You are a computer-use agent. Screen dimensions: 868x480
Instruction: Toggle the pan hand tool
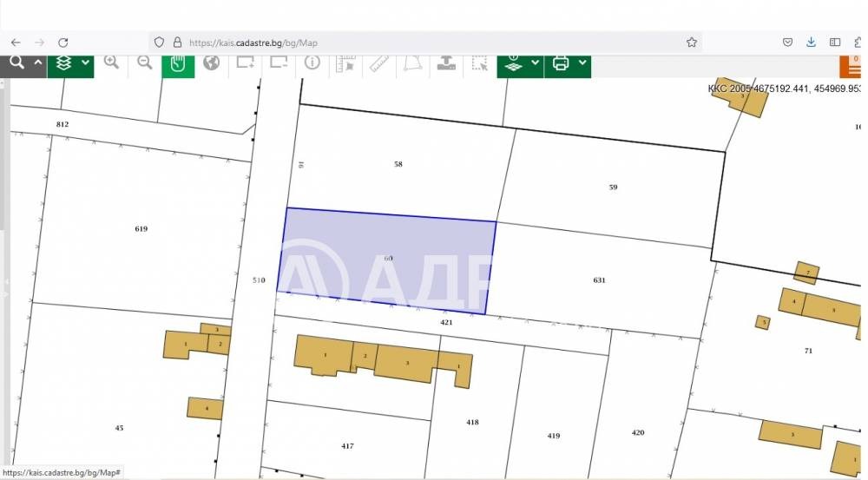178,63
